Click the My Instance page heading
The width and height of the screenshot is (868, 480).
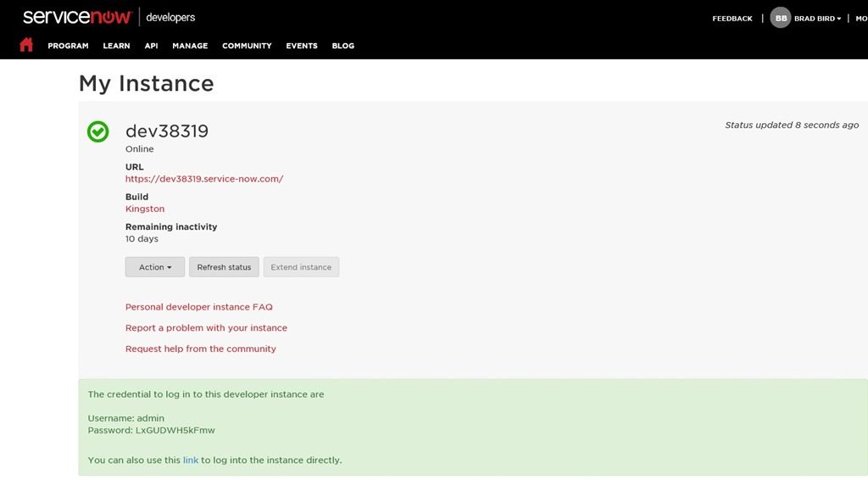click(x=146, y=84)
